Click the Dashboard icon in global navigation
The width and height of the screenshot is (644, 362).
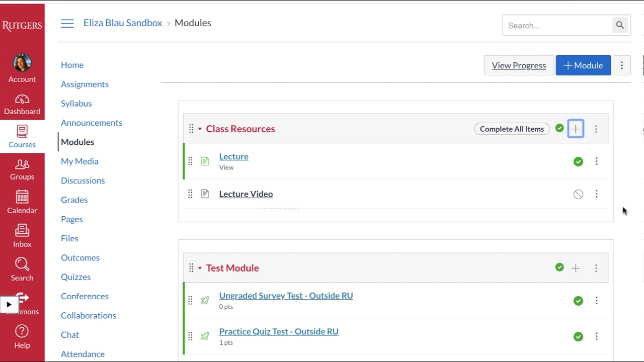[22, 100]
